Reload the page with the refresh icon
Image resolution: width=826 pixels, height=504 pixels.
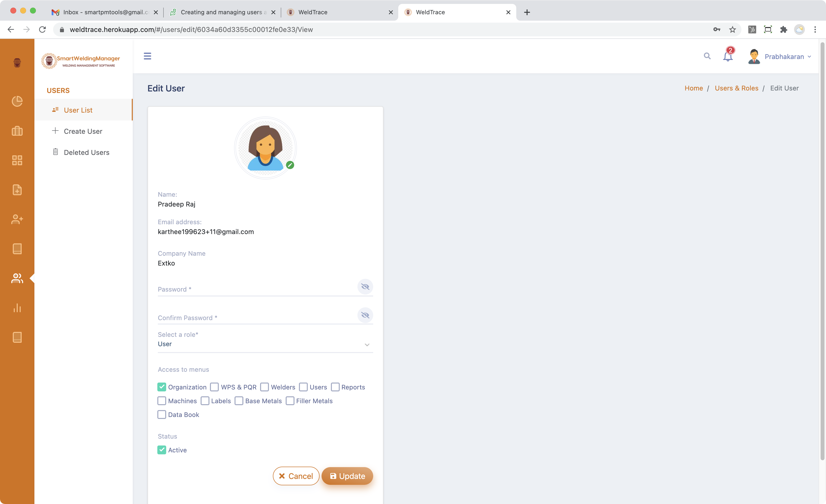[x=42, y=30]
